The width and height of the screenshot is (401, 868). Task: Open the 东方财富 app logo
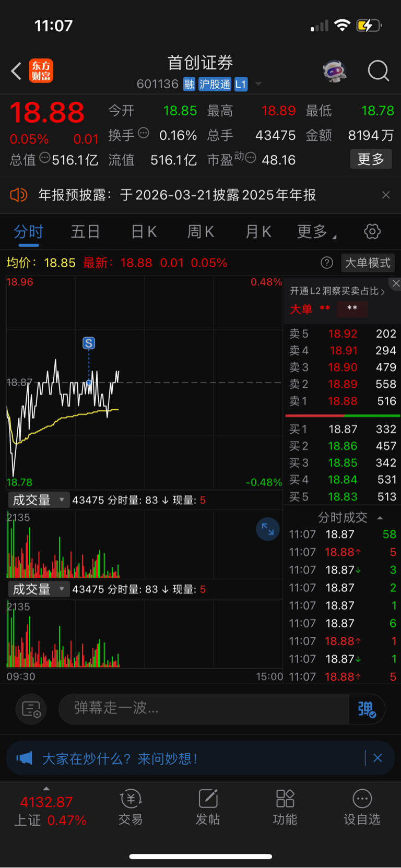[41, 71]
